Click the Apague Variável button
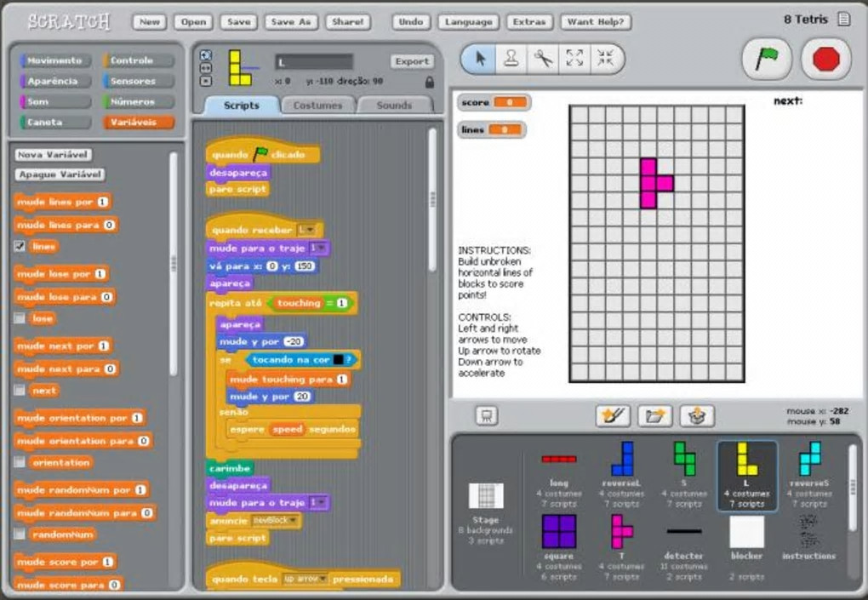868x600 pixels. [x=60, y=174]
